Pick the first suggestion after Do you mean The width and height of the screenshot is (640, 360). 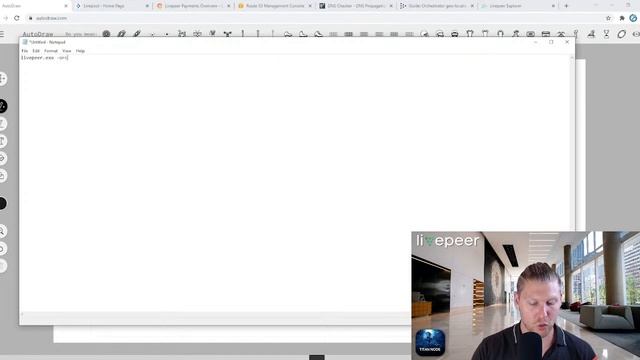[106, 34]
